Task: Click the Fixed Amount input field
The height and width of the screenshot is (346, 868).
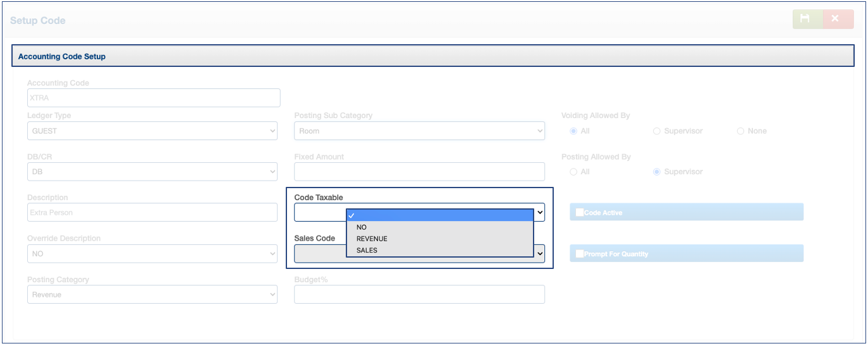Action: 419,172
